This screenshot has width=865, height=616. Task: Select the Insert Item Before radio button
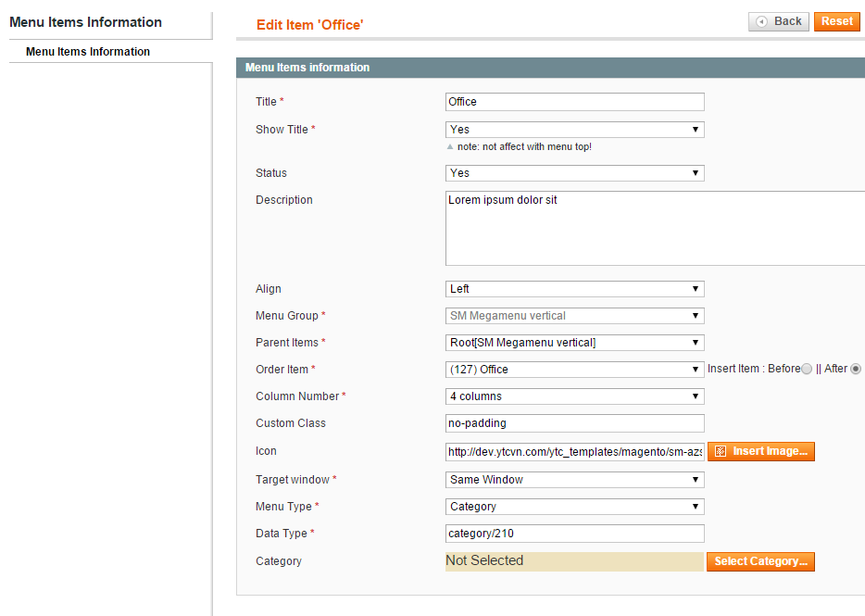pyautogui.click(x=807, y=369)
